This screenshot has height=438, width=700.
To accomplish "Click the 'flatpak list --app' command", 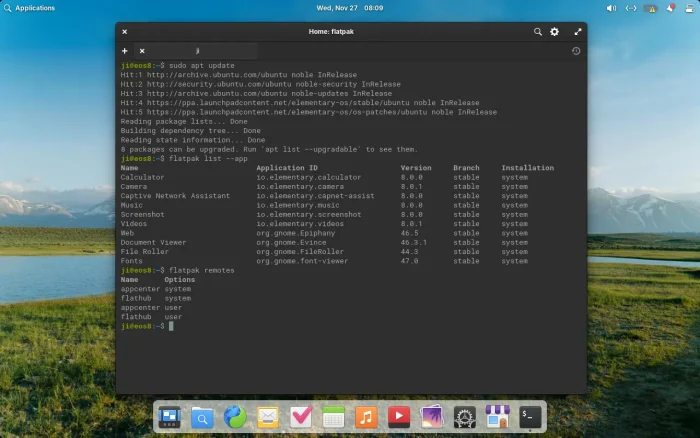I will [208, 159].
